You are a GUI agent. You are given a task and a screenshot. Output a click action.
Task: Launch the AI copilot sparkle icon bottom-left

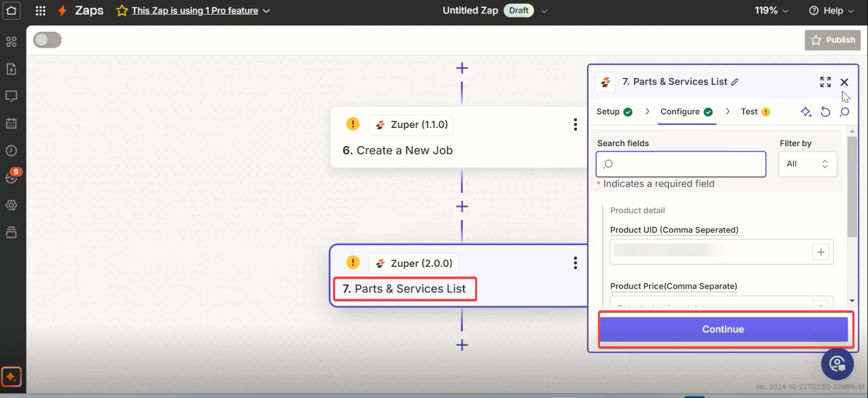pyautogui.click(x=11, y=377)
